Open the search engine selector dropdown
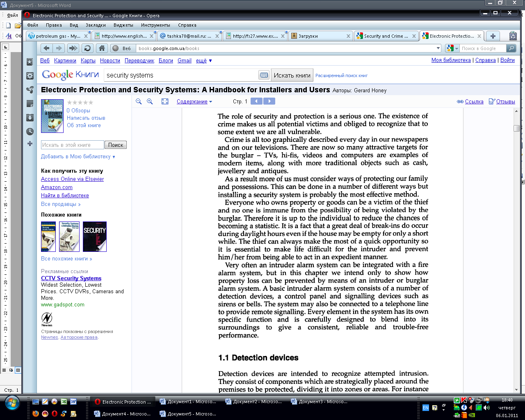This screenshot has height=420, width=525. coord(452,48)
